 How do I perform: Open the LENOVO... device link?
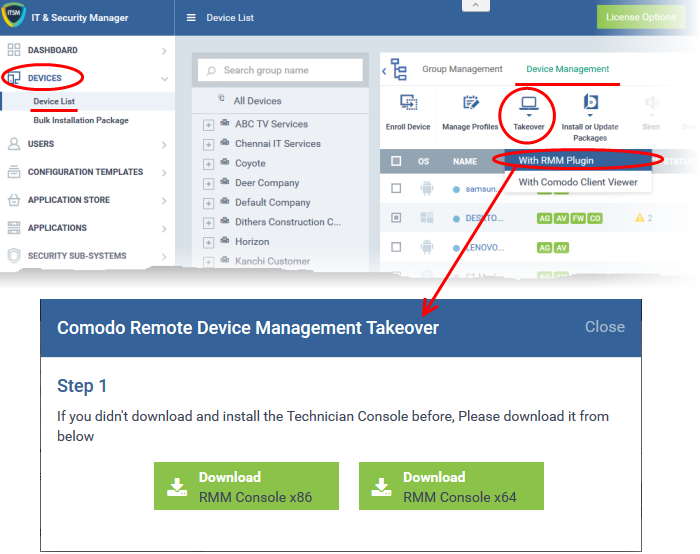click(x=485, y=248)
